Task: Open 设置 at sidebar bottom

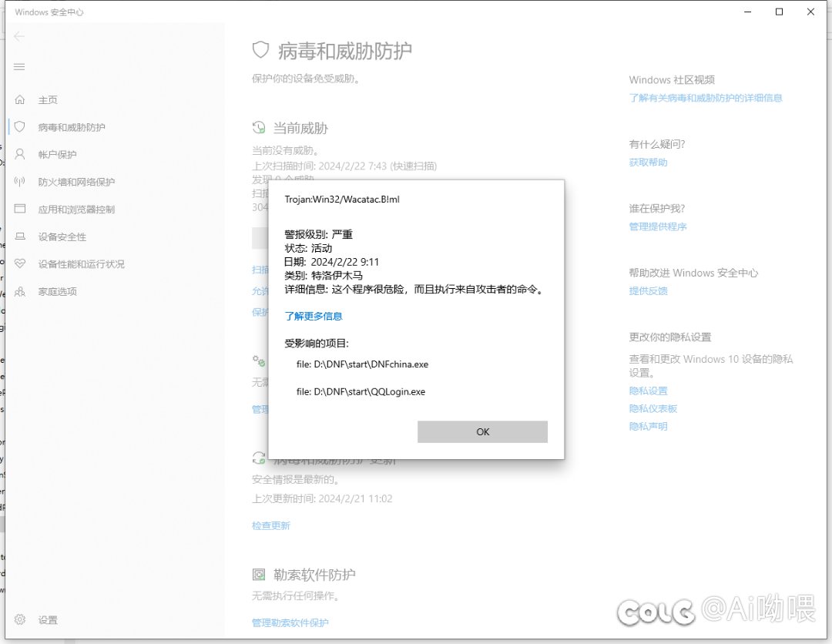Action: tap(48, 620)
